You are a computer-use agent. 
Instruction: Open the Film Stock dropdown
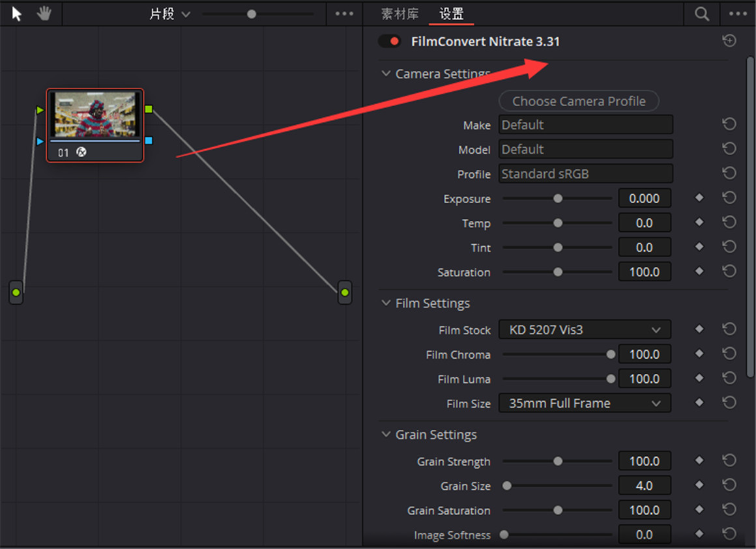[585, 330]
